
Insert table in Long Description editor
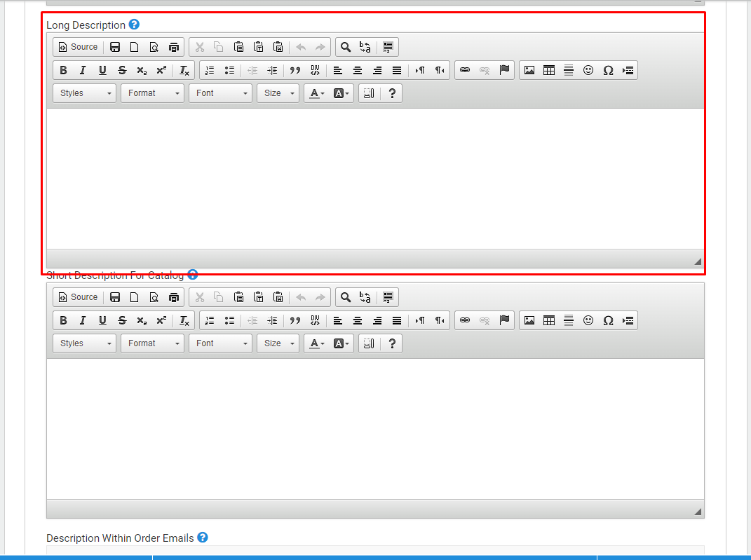point(549,70)
